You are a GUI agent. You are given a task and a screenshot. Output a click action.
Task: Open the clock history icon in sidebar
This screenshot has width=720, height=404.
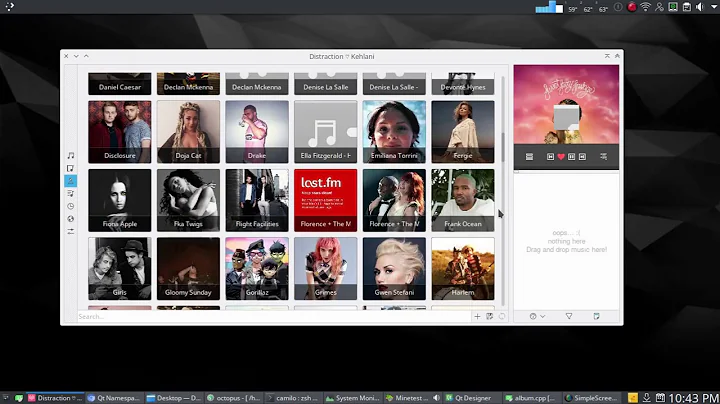71,206
